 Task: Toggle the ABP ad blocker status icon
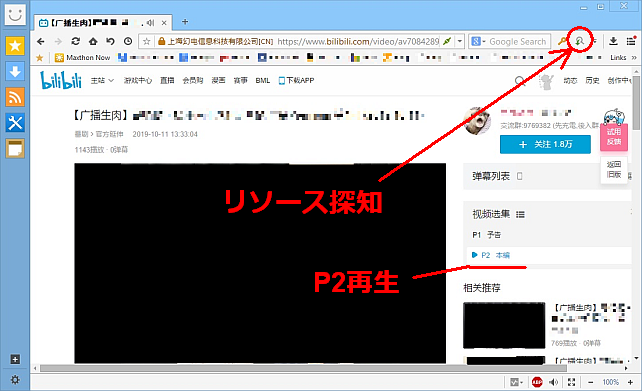click(x=537, y=382)
